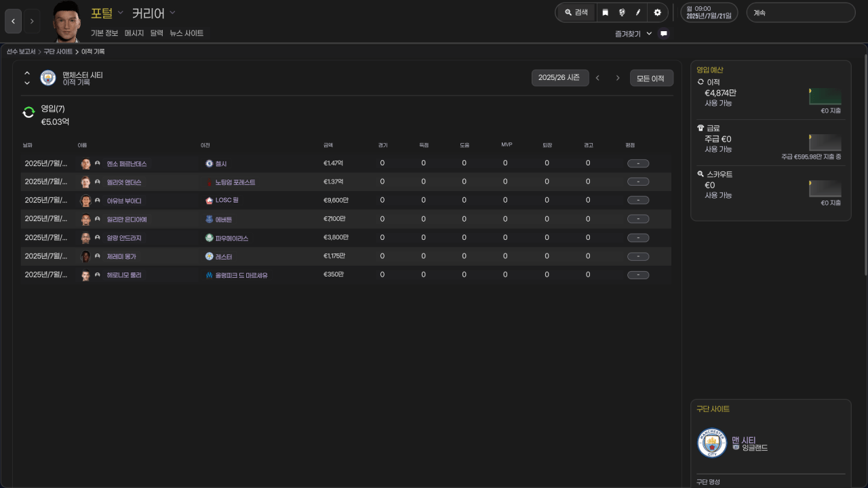Click the 검색 search button
The height and width of the screenshot is (488, 868).
(x=576, y=12)
